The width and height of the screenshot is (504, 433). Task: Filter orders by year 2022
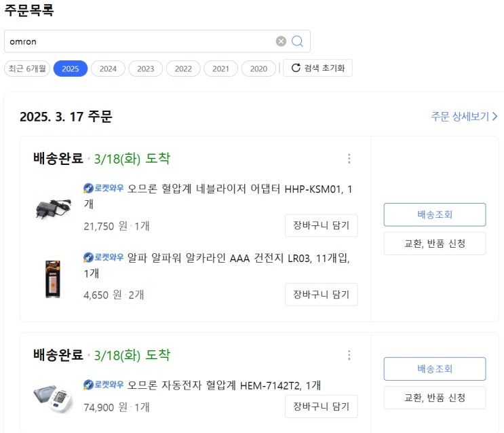tap(183, 69)
